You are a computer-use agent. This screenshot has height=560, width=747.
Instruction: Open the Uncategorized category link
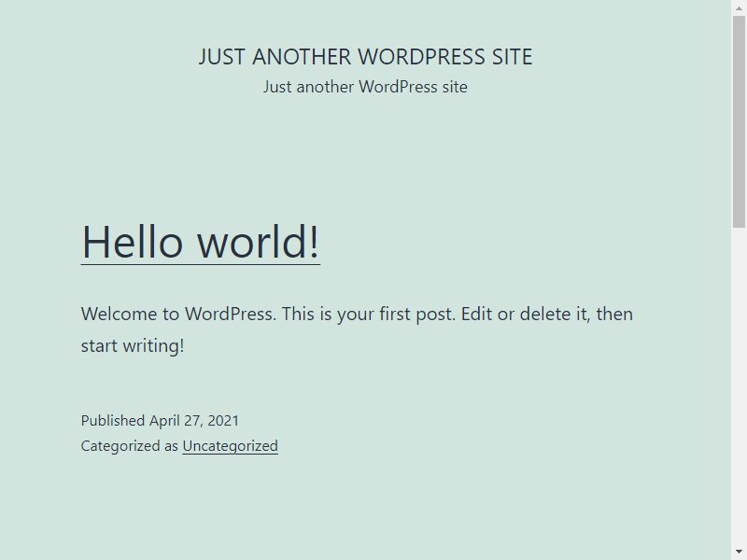click(230, 446)
